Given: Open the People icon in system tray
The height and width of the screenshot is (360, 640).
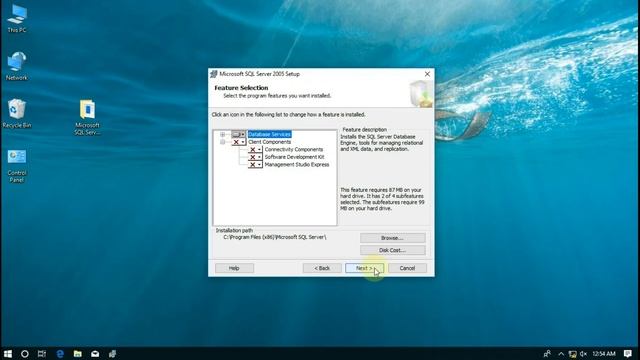Looking at the screenshot, I should point(547,354).
